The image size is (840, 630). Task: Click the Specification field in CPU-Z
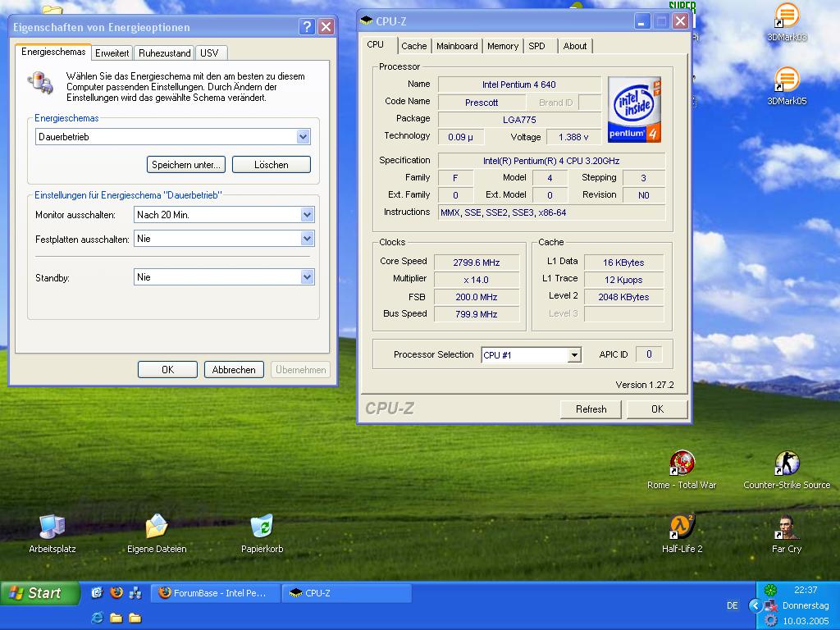point(551,161)
